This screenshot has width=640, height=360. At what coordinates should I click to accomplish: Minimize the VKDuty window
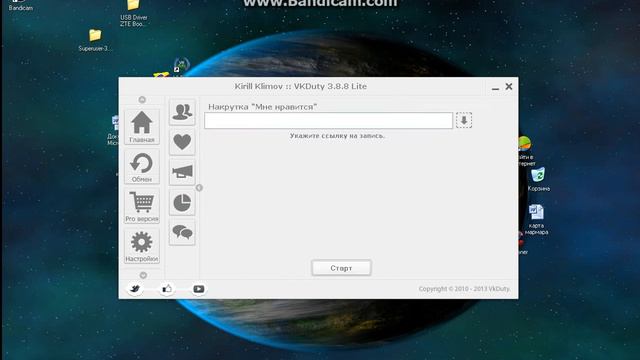pyautogui.click(x=496, y=87)
